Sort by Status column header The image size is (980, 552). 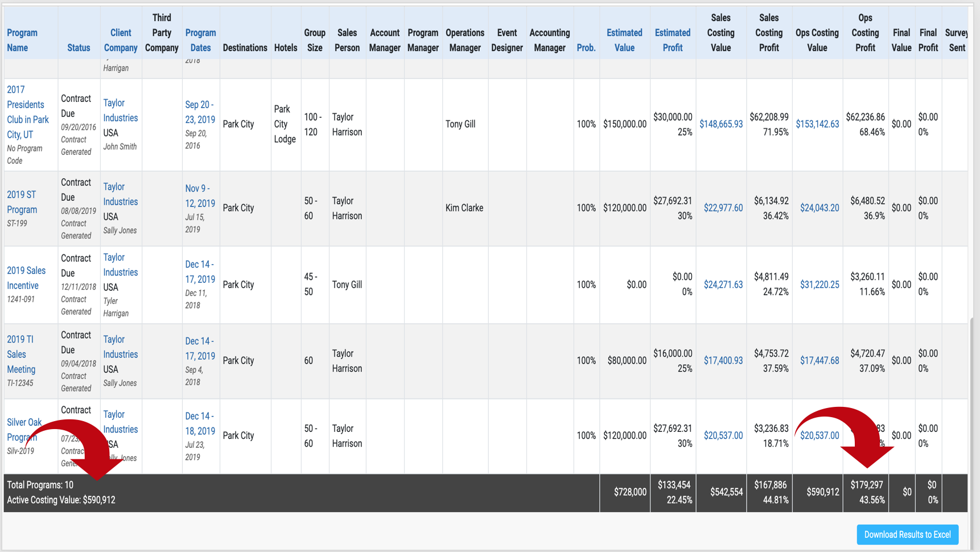(79, 48)
